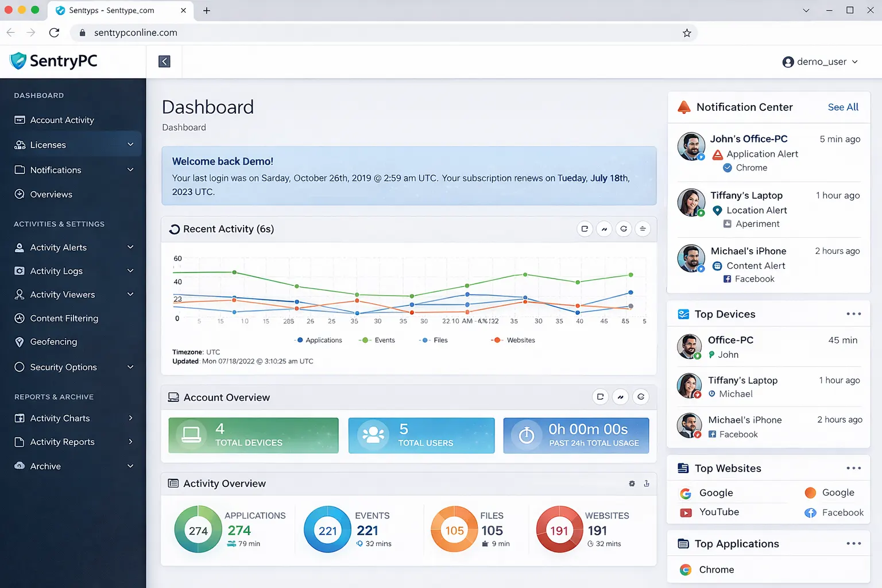
Task: Collapse the sidebar with the arrow button
Action: click(x=164, y=61)
